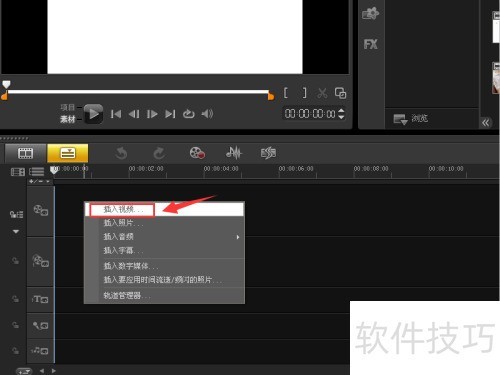
Task: Toggle lock on the music track
Action: (15, 350)
